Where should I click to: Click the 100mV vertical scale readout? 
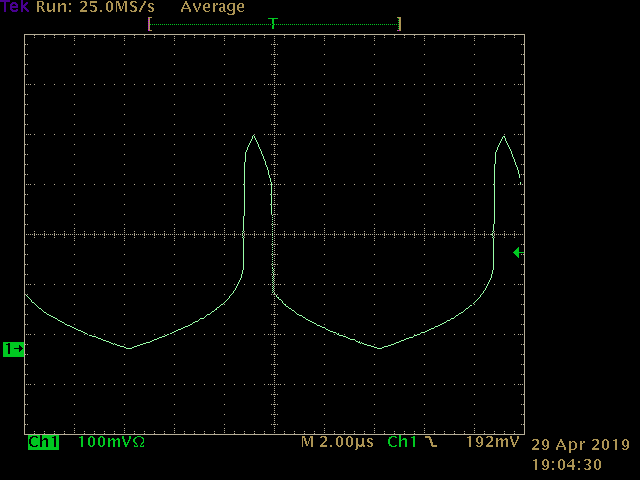coord(103,442)
